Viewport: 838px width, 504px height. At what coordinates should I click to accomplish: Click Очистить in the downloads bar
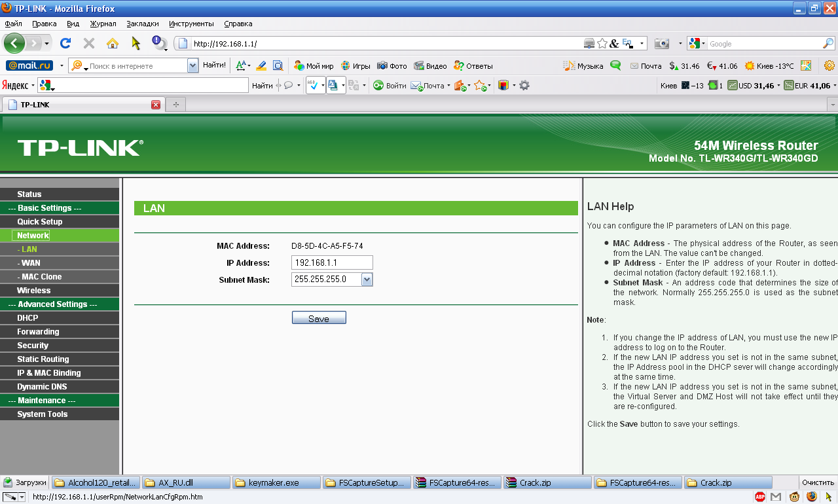818,483
